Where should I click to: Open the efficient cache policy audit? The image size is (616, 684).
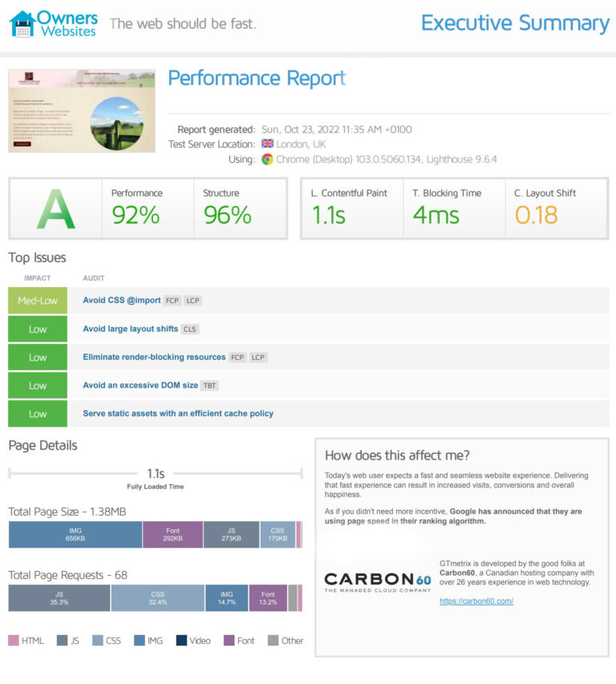click(x=177, y=414)
